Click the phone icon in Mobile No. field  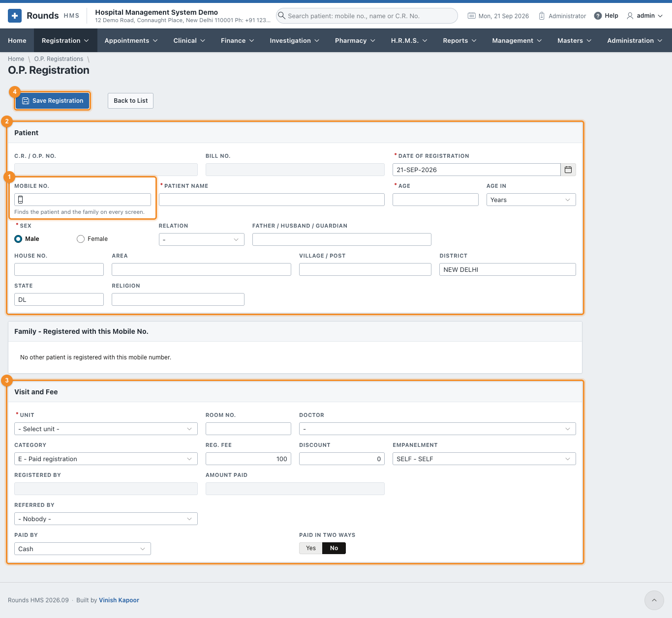(x=21, y=200)
